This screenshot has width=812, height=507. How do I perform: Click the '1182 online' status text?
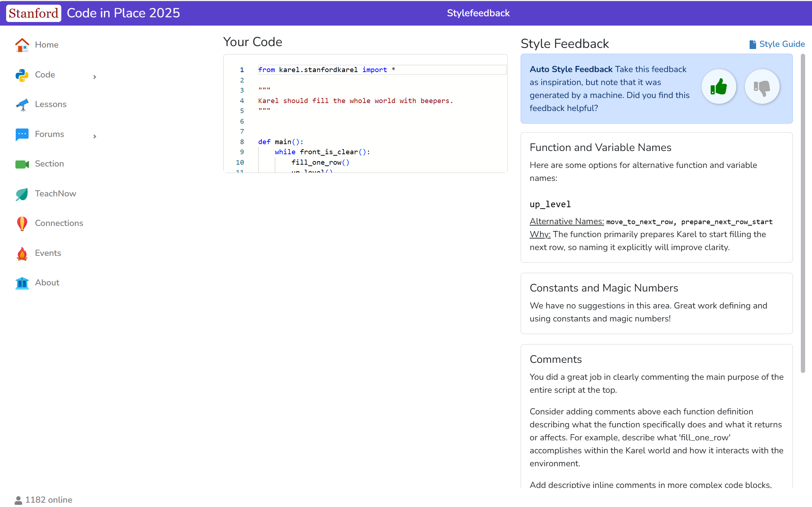pos(49,500)
